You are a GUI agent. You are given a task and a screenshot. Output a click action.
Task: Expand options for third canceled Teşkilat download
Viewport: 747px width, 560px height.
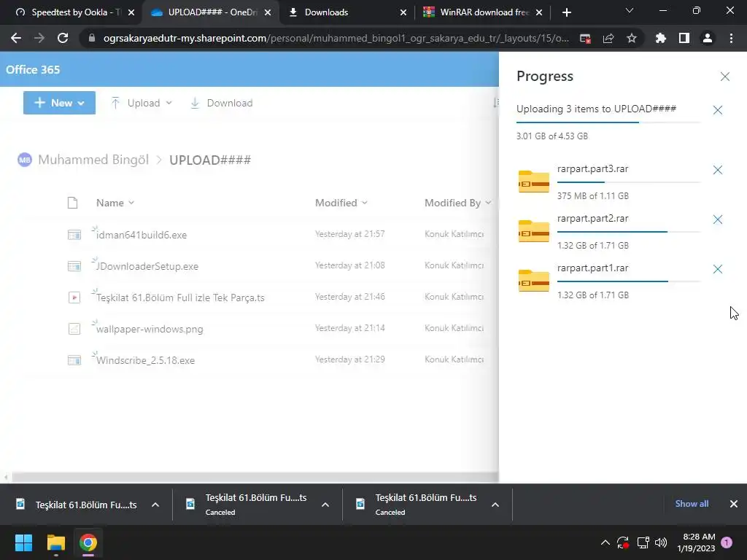coord(495,505)
